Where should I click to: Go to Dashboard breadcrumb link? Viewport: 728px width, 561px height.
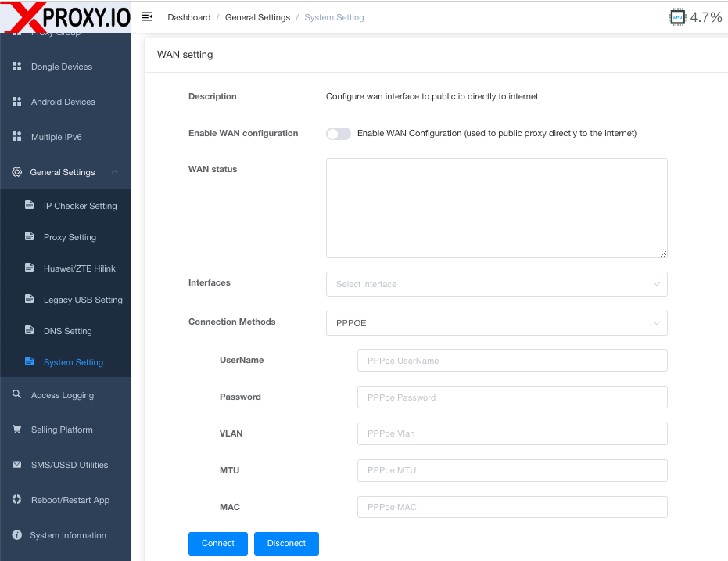(189, 17)
